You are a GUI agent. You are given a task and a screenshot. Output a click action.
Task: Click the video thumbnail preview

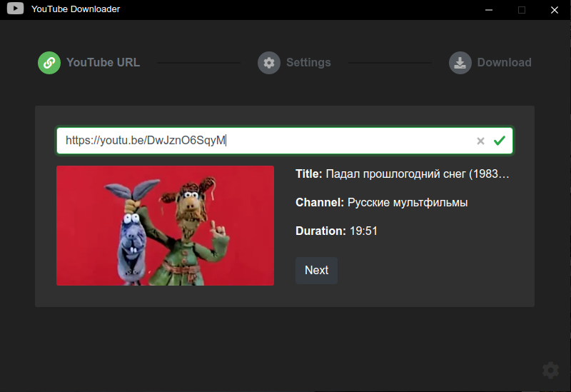[x=165, y=226]
